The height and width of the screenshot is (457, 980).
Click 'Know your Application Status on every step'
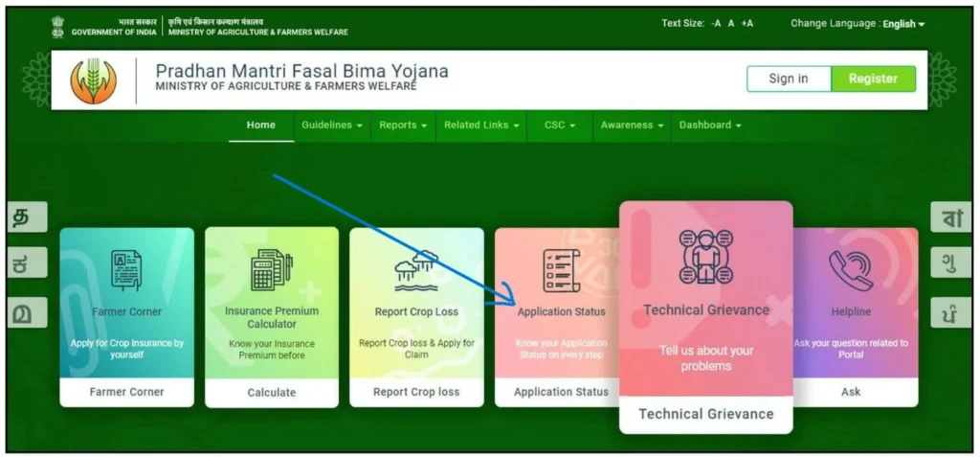pos(561,349)
